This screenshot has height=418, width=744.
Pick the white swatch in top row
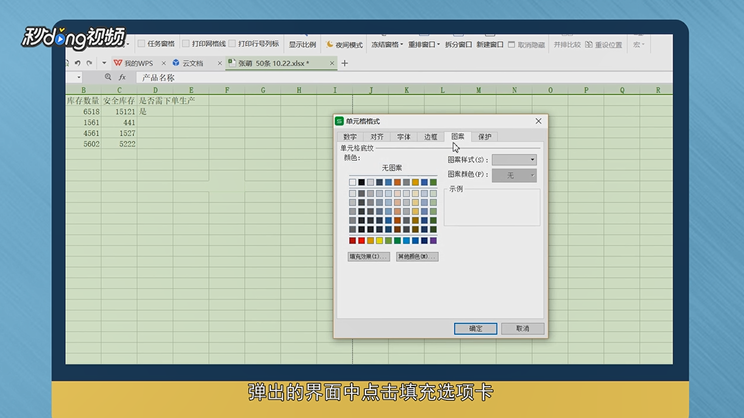[x=353, y=182]
